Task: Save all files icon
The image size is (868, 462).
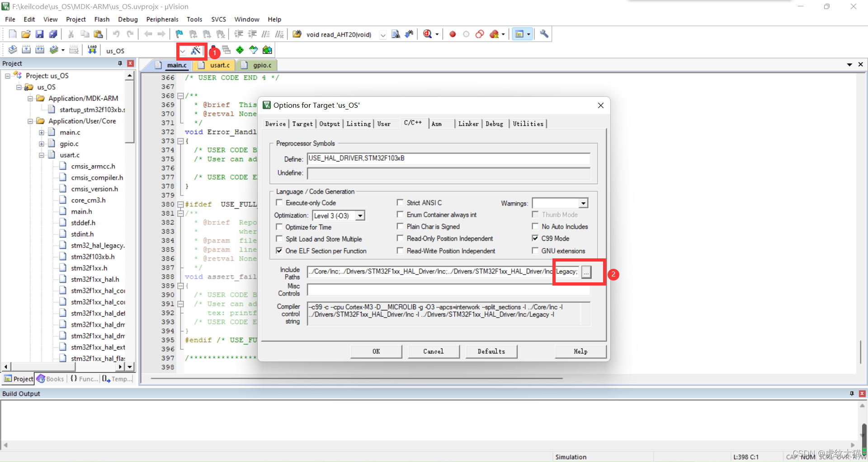Action: coord(53,34)
